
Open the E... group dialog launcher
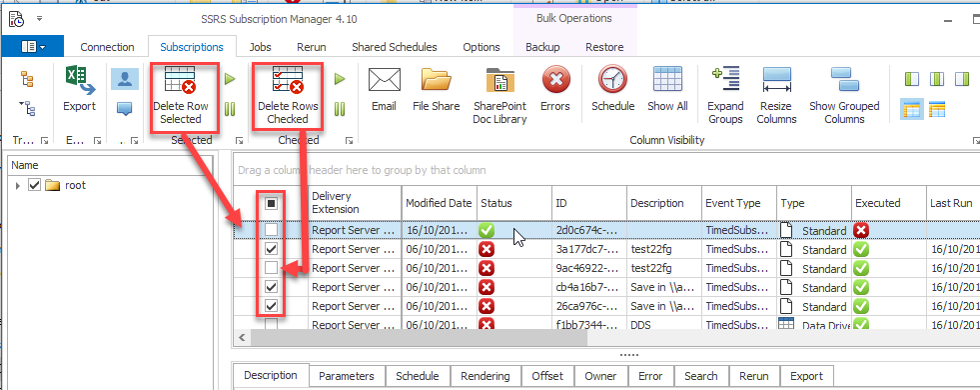click(97, 141)
